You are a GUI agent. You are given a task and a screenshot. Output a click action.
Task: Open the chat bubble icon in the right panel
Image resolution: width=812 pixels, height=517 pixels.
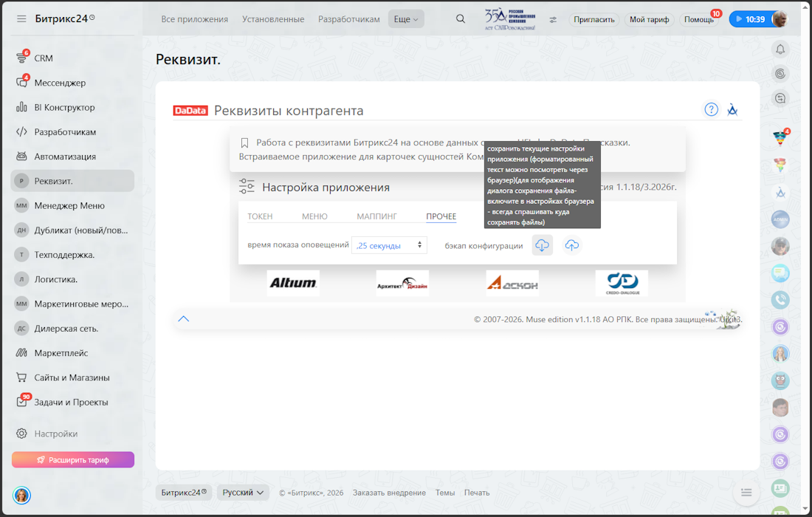point(780,273)
